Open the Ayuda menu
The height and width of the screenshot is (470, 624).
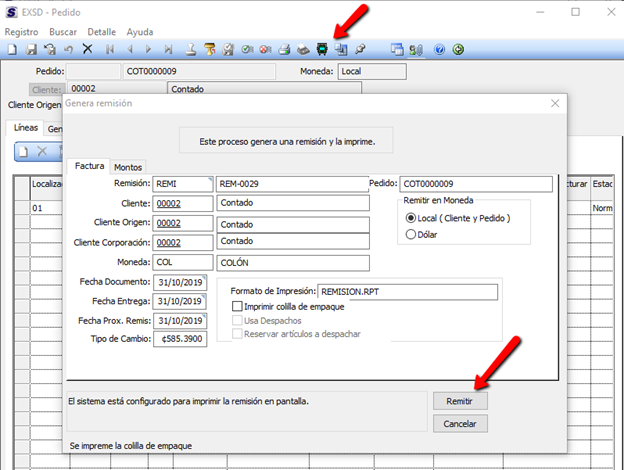(140, 32)
